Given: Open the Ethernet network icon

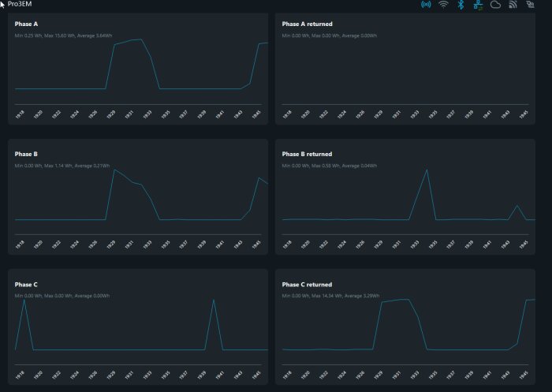Looking at the screenshot, I should click(478, 5).
